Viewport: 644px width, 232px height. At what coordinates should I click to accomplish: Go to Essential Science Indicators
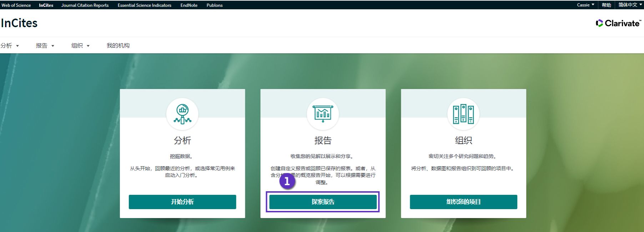pyautogui.click(x=145, y=5)
